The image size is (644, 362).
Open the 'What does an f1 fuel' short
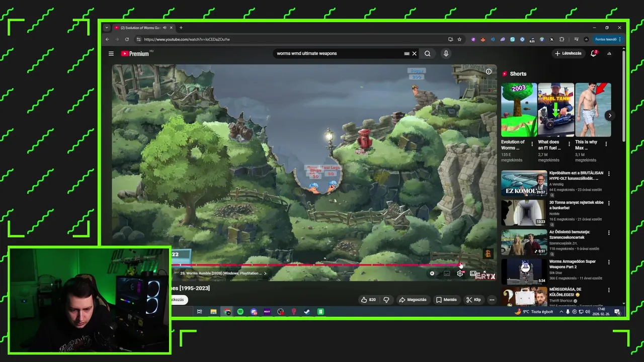pyautogui.click(x=556, y=110)
